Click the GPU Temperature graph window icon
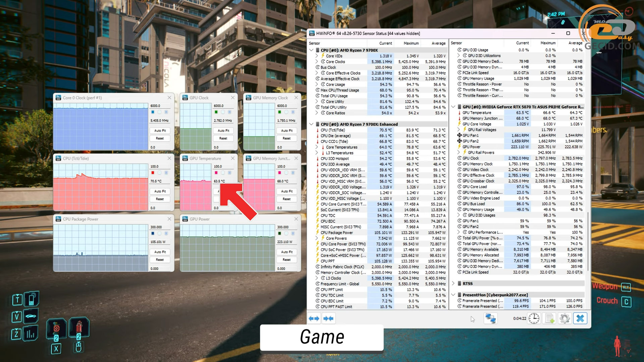The image size is (644, 362). 185,158
